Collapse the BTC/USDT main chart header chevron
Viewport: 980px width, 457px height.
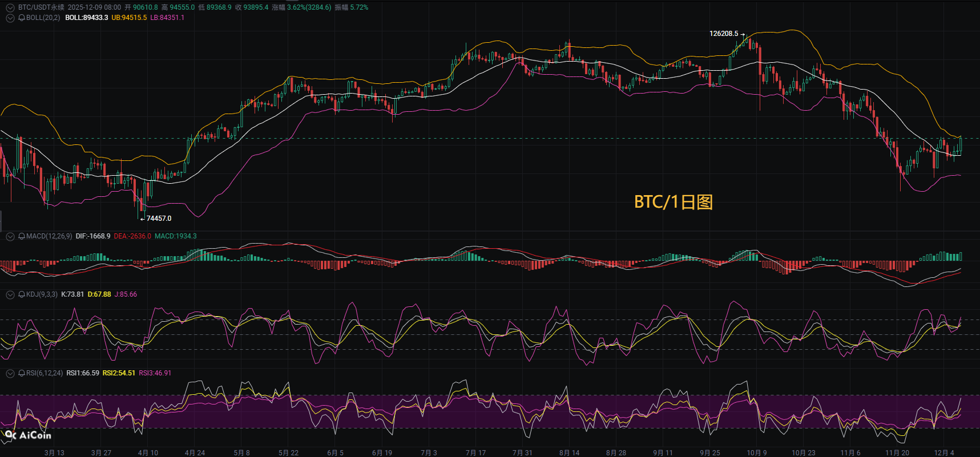click(x=10, y=7)
